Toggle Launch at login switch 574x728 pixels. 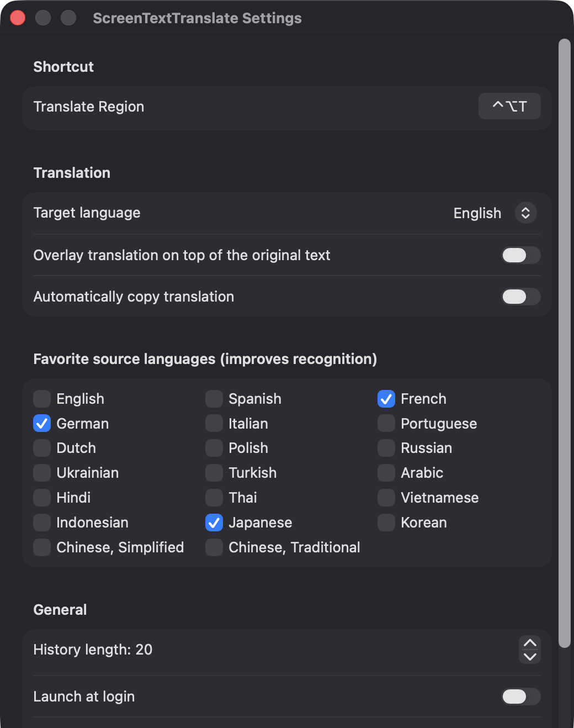click(x=521, y=697)
